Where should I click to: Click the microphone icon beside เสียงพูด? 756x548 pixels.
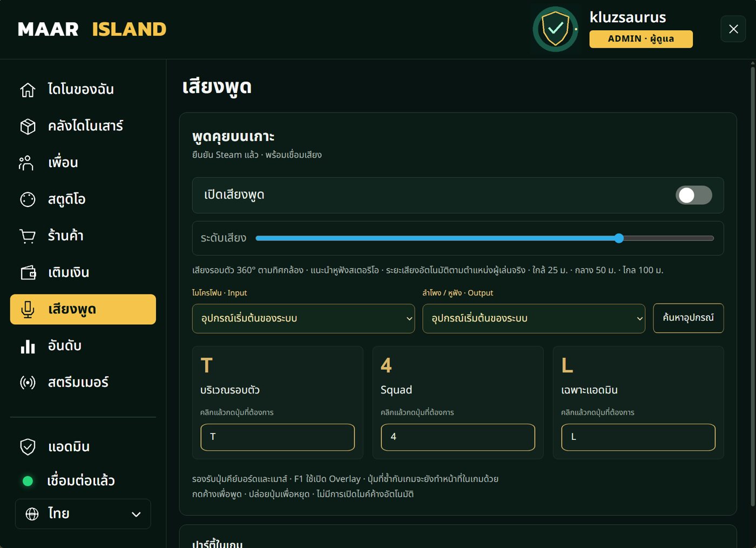tap(28, 310)
